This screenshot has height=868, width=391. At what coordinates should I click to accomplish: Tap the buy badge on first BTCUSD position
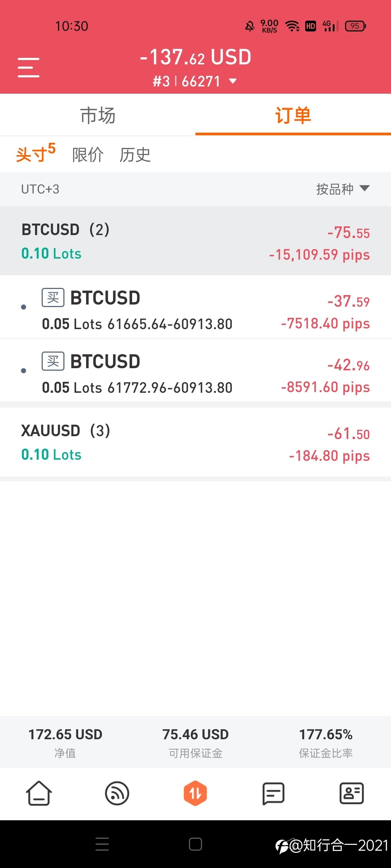(x=53, y=298)
